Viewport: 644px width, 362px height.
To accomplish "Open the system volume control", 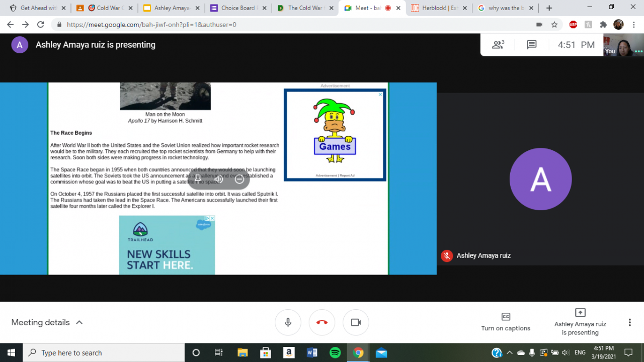I will click(x=566, y=352).
